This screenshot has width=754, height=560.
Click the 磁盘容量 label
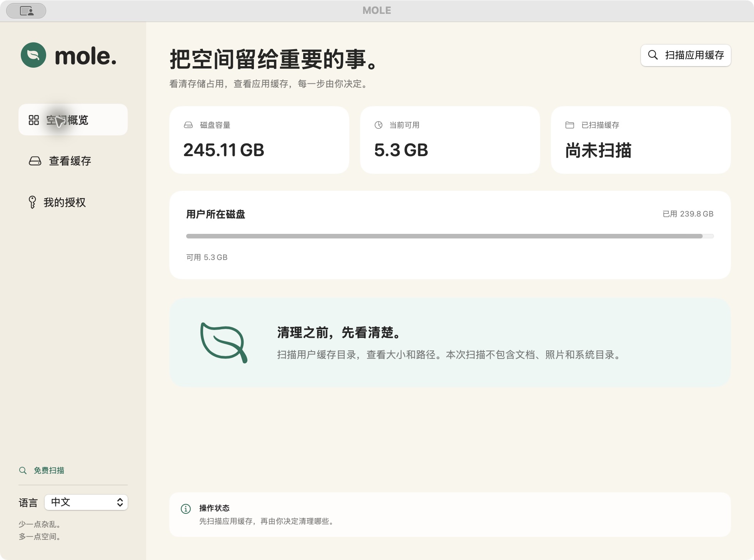click(215, 125)
